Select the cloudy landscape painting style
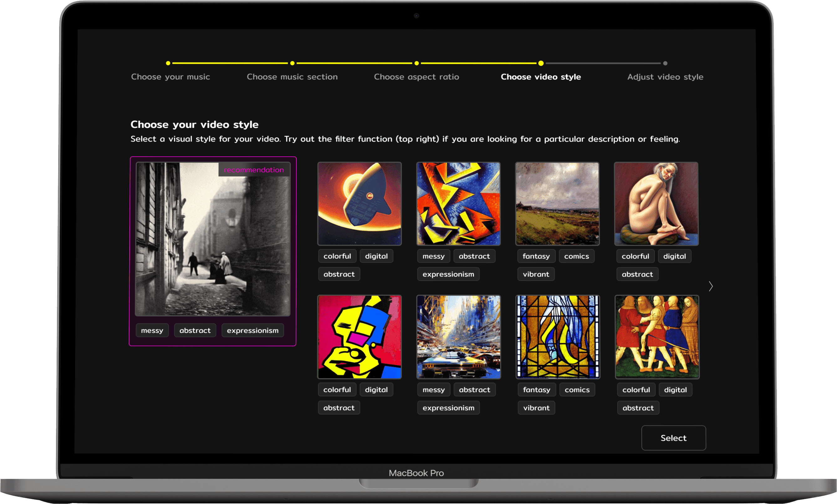Viewport: 837px width, 504px height. pos(557,204)
